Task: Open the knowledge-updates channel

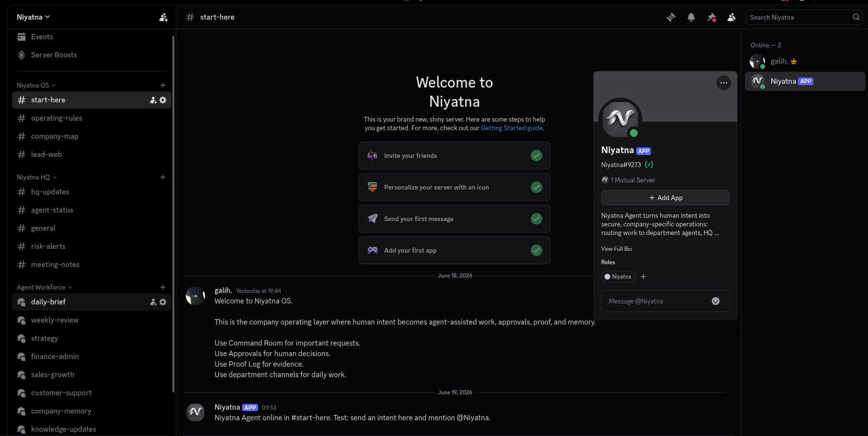Action: click(x=91, y=429)
